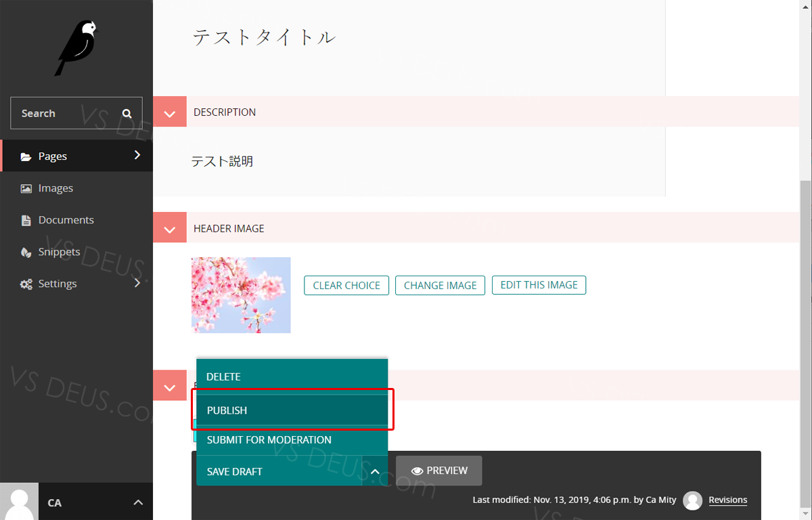The width and height of the screenshot is (812, 520).
Task: Choose Publish in the action menu
Action: [292, 410]
